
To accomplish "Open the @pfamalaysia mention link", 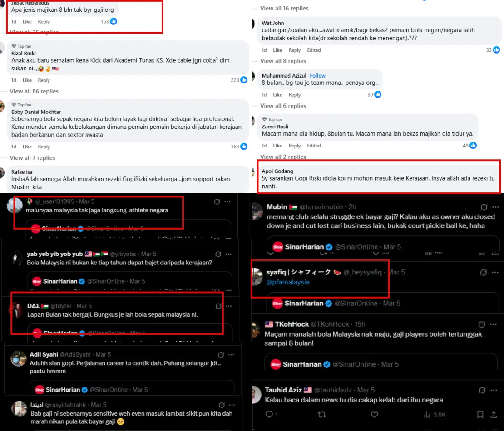I will [288, 282].
